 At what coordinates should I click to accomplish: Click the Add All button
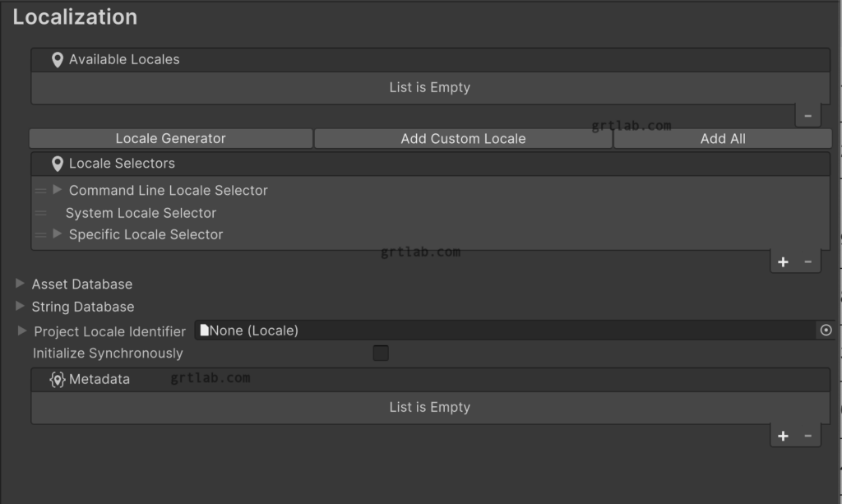click(x=723, y=138)
